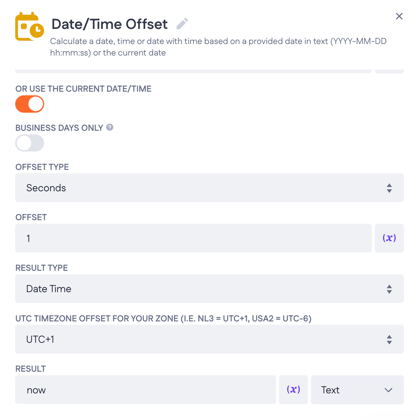The width and height of the screenshot is (419, 420).
Task: Open the UTC+1 timezone dropdown
Action: point(209,339)
